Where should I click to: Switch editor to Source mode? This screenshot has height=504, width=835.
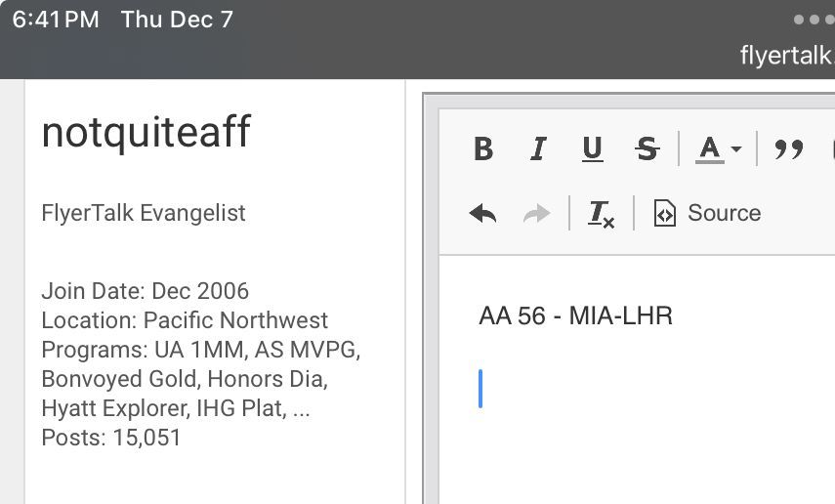(708, 213)
